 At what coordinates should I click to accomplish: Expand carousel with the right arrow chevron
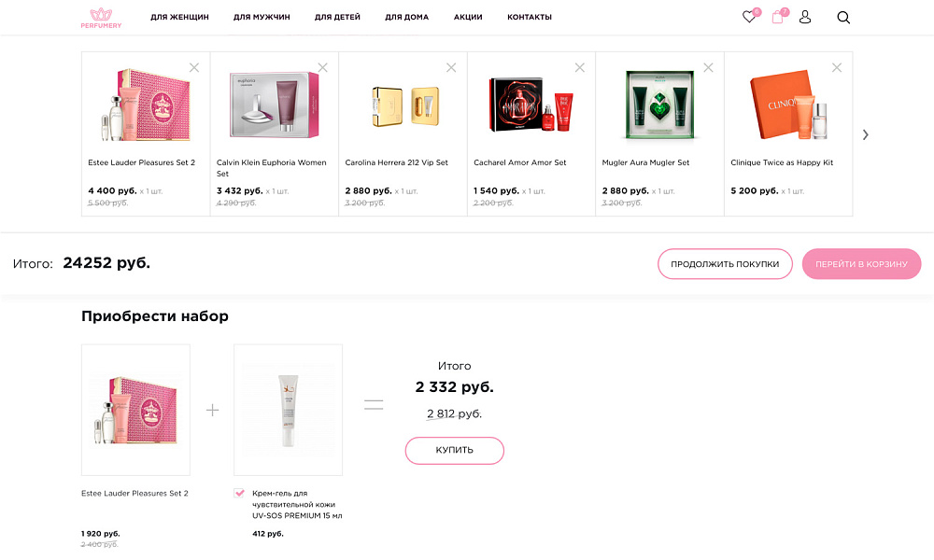coord(865,133)
